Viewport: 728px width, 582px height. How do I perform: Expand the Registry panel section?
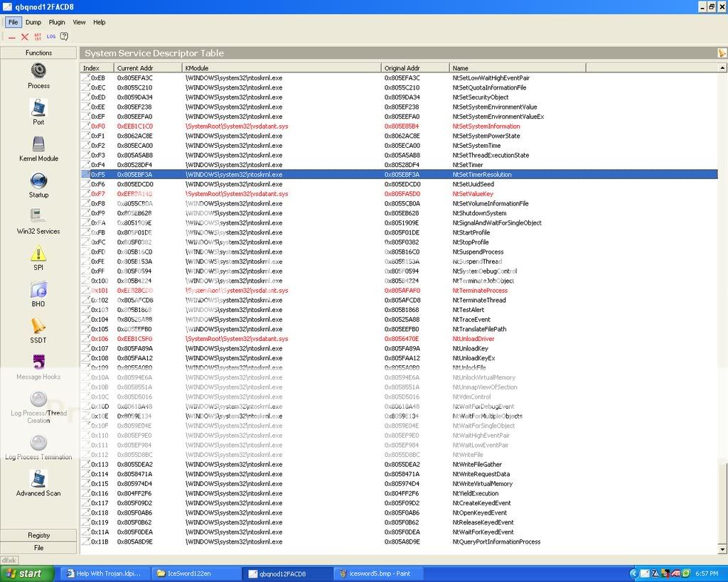point(38,535)
